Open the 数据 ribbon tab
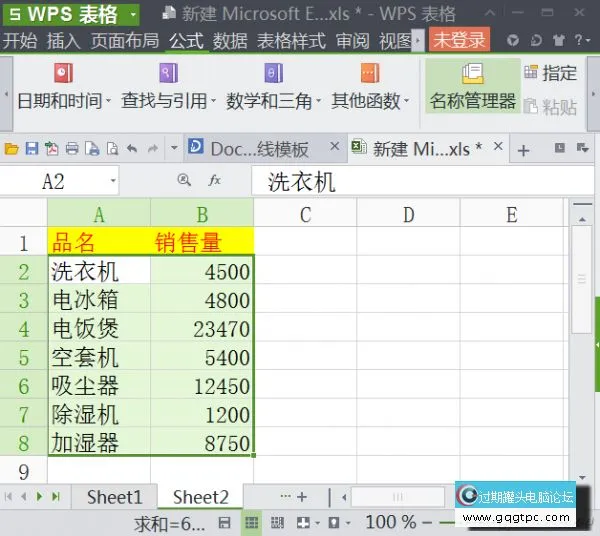This screenshot has height=536, width=600. 230,41
